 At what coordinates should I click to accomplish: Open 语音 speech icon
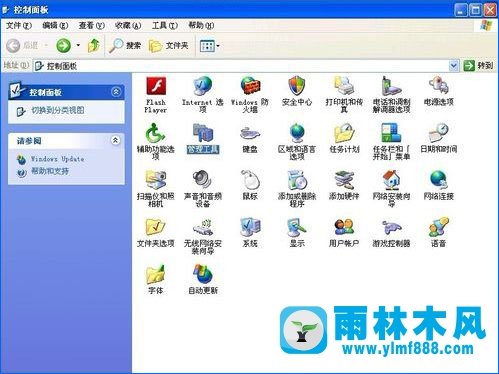[x=439, y=233]
